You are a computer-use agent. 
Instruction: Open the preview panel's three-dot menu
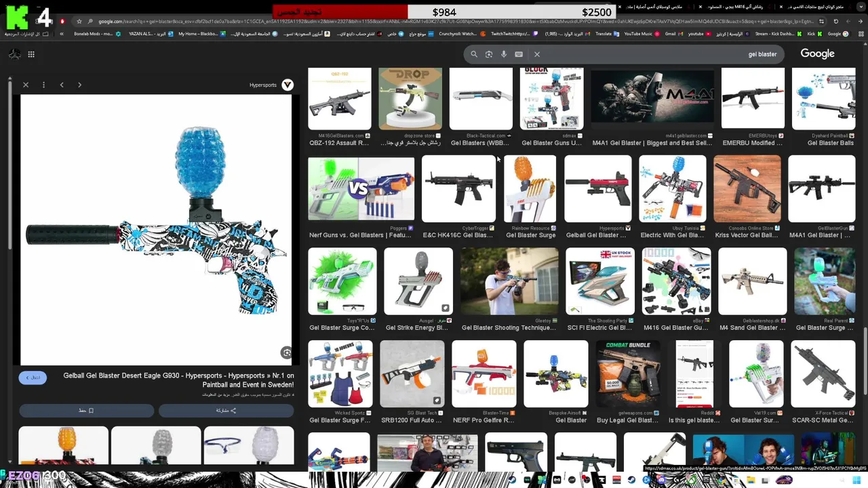(43, 85)
